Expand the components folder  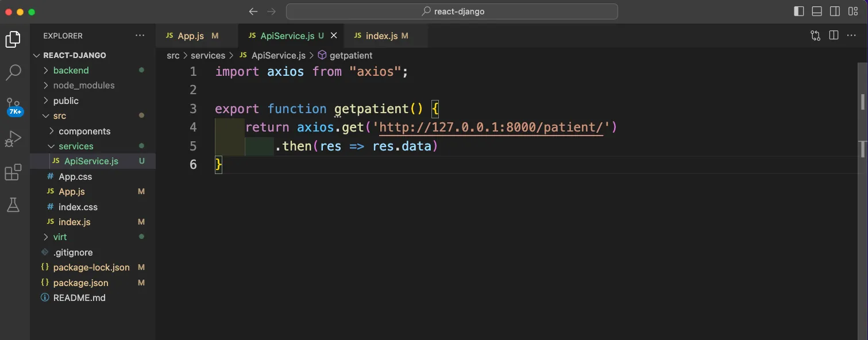click(x=92, y=131)
